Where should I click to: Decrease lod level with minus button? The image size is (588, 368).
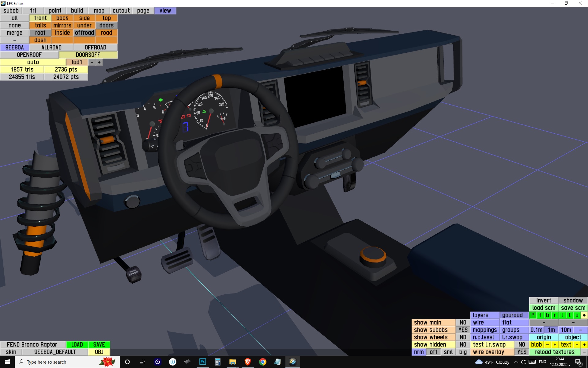tap(92, 62)
